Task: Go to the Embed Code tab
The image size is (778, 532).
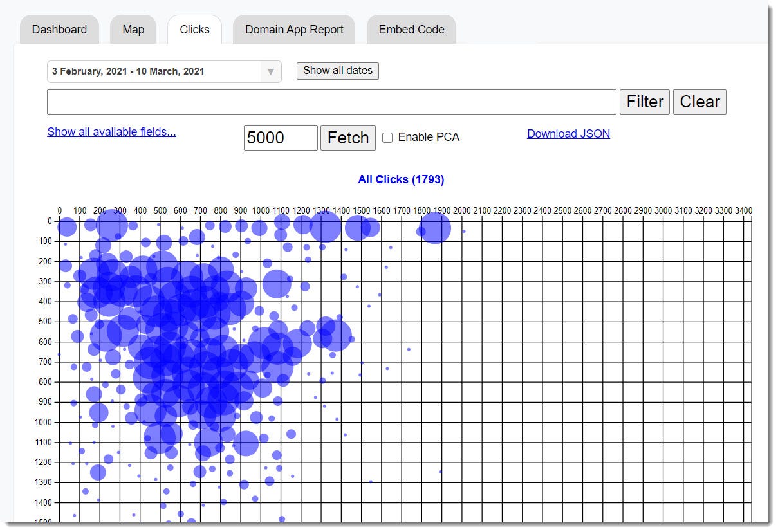Action: click(411, 30)
